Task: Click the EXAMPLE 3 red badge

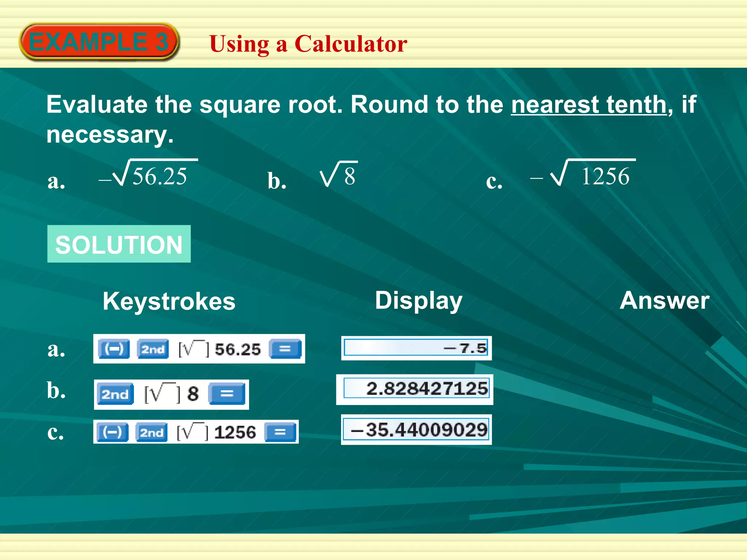Action: pyautogui.click(x=99, y=42)
